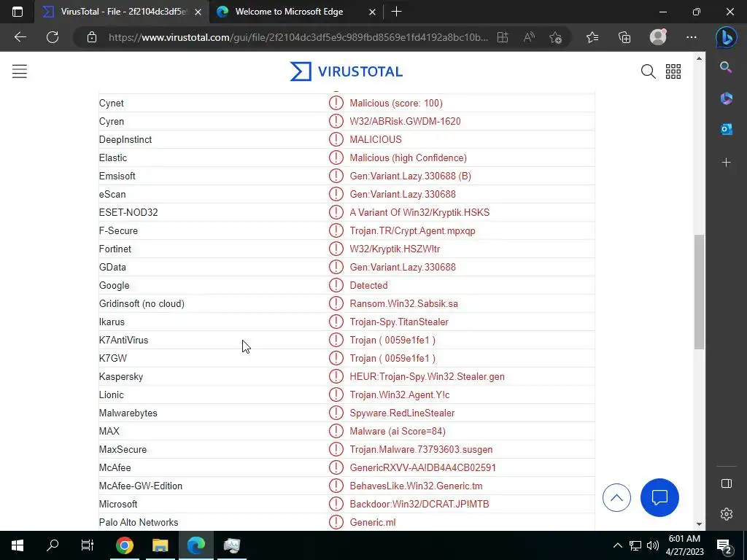Click the scroll-to-top arrow button
747x560 pixels.
[x=616, y=497]
